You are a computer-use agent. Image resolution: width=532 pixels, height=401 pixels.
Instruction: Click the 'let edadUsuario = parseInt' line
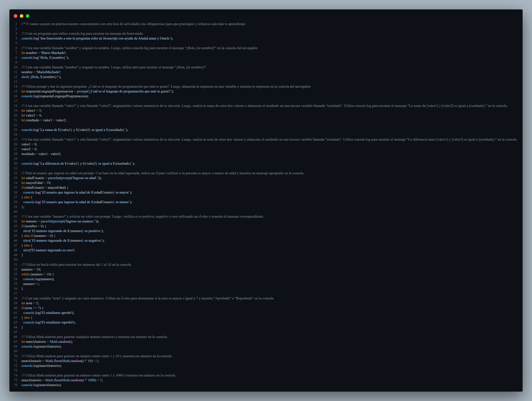62,178
